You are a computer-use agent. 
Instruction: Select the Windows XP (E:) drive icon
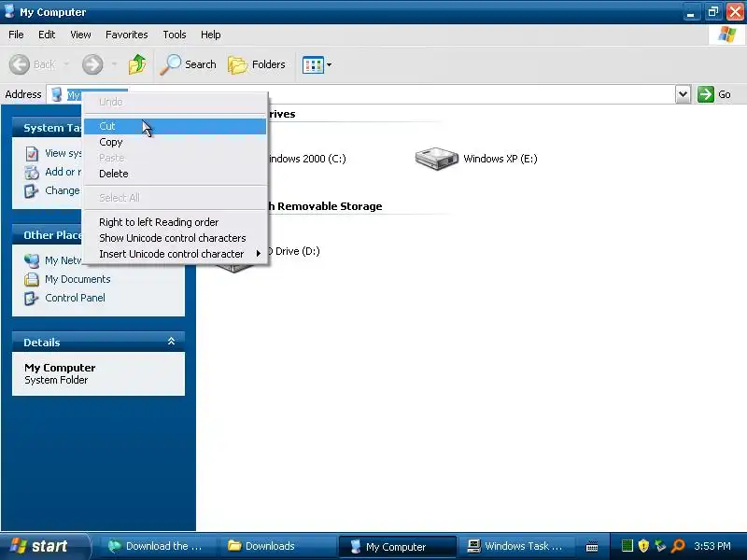click(436, 159)
